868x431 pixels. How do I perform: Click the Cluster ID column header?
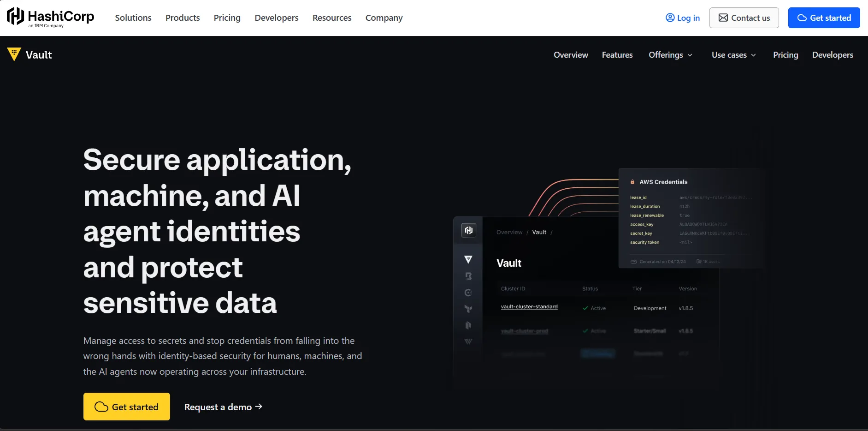(x=513, y=289)
